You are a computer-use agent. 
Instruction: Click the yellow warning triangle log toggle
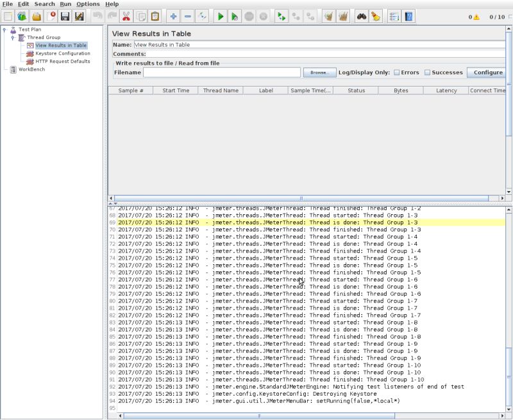[476, 17]
